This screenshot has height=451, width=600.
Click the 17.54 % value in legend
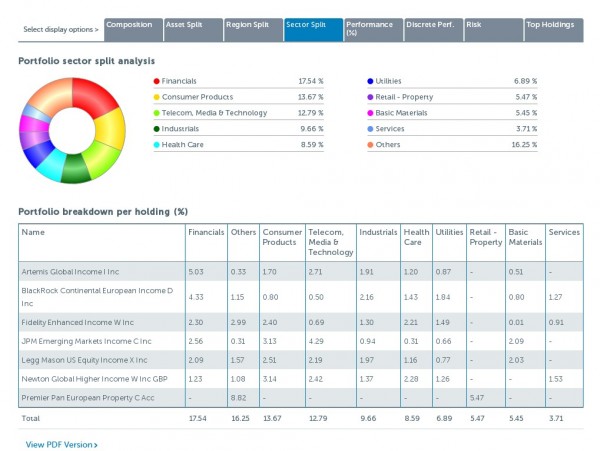pyautogui.click(x=311, y=81)
